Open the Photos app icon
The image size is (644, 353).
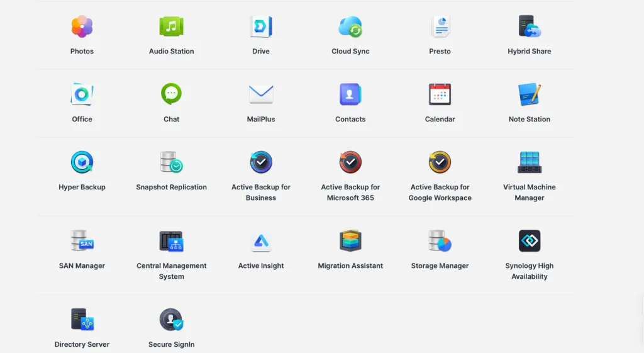tap(82, 26)
